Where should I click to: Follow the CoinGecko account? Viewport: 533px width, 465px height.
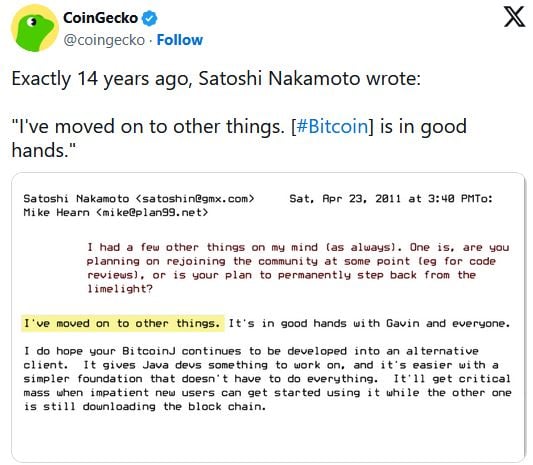pos(179,40)
